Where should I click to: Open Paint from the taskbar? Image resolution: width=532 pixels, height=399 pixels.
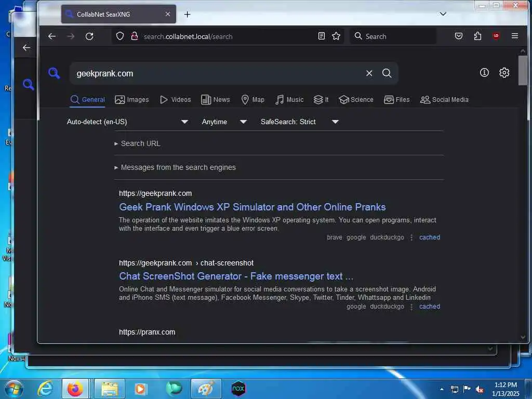[206, 389]
